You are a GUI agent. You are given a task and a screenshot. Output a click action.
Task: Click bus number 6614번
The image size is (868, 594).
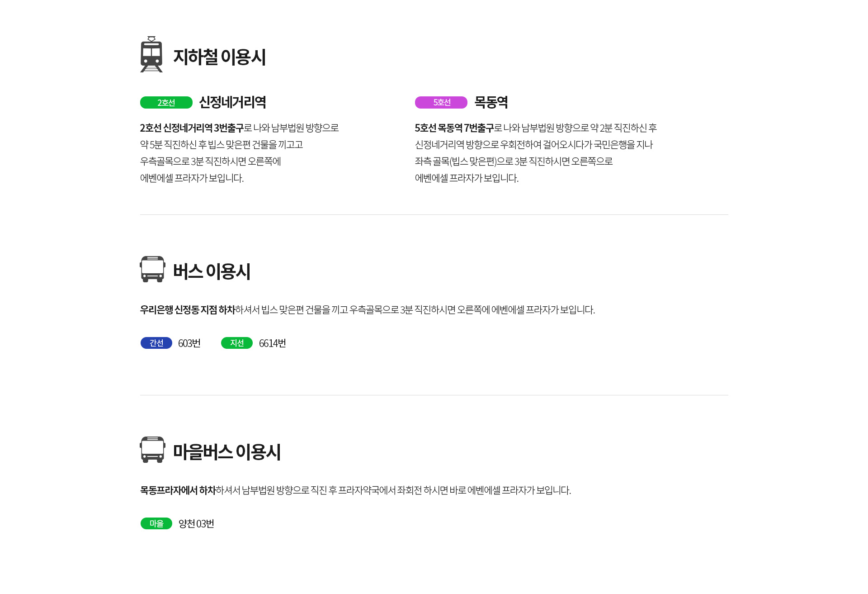[x=273, y=343]
